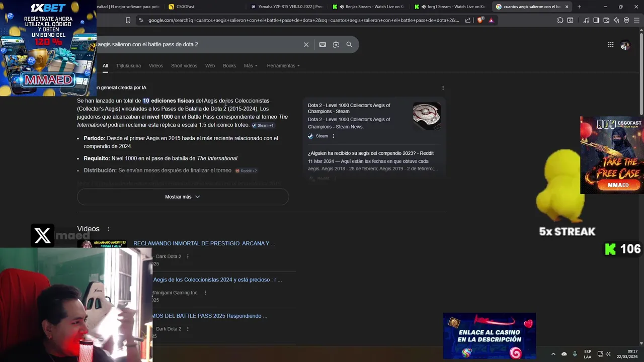Open three-dot menu next to Steam source
The height and width of the screenshot is (362, 644).
[333, 136]
